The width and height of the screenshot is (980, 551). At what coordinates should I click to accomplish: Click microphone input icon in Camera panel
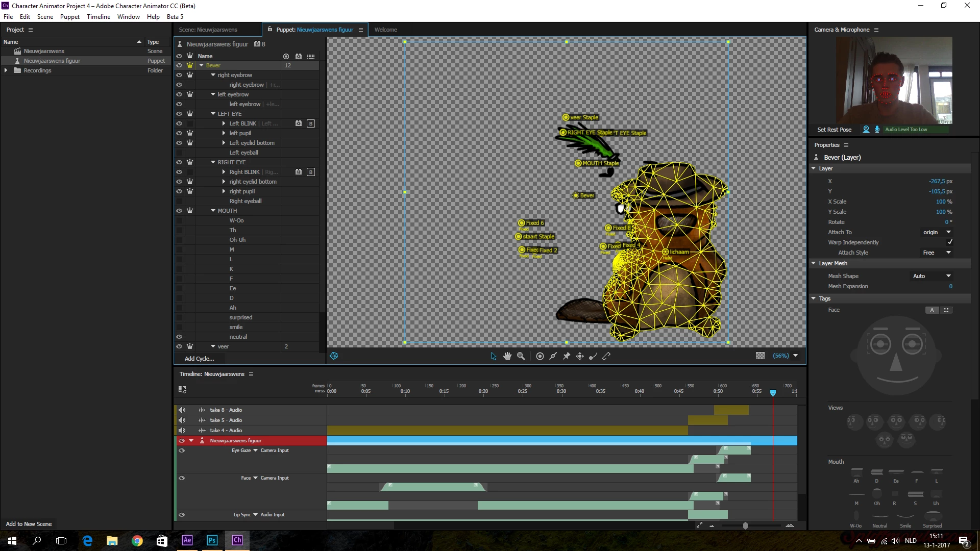pos(877,129)
